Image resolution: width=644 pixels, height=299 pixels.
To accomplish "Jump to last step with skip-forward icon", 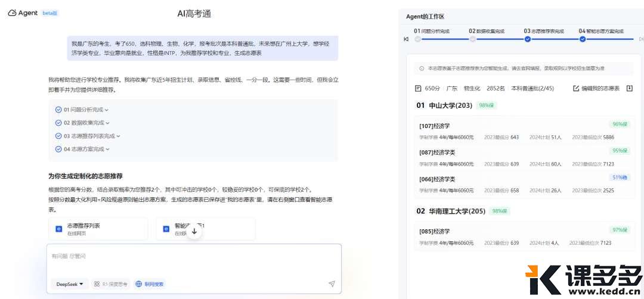I will tap(641, 39).
